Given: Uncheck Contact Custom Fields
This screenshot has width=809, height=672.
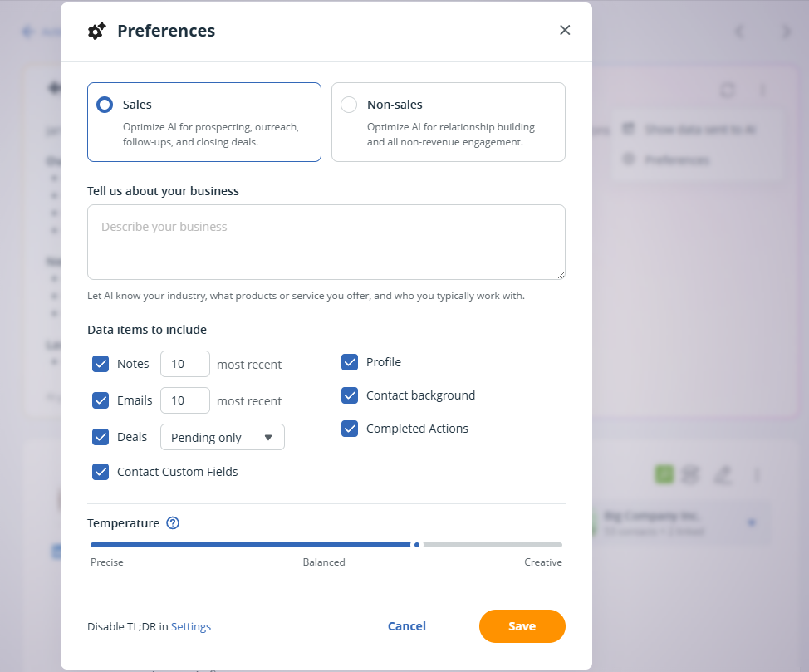Looking at the screenshot, I should click(101, 471).
